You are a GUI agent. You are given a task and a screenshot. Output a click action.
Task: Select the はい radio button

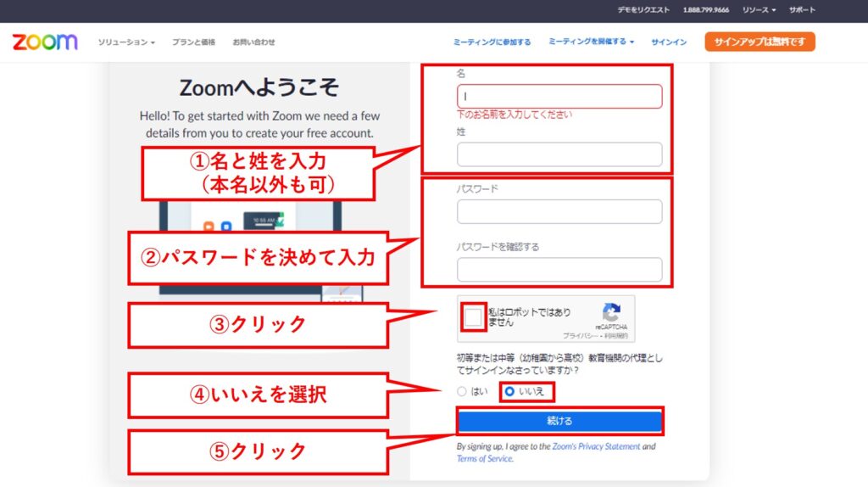tap(462, 392)
